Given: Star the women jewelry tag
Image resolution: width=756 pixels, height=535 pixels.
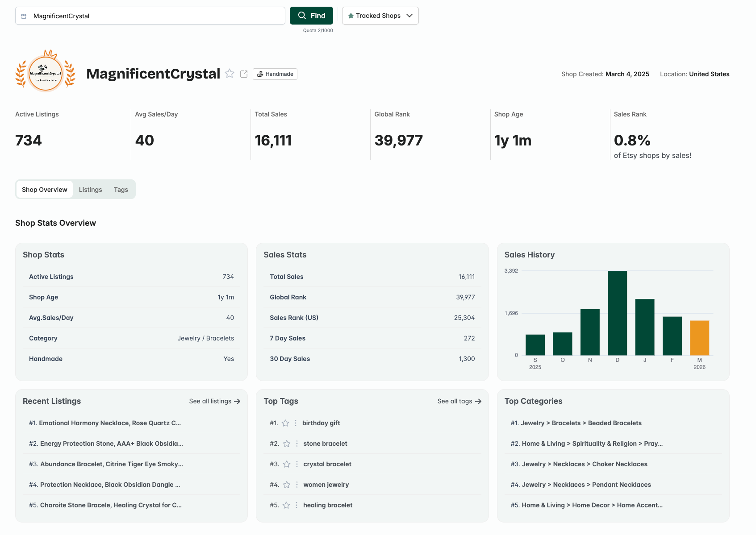Looking at the screenshot, I should click(x=287, y=485).
